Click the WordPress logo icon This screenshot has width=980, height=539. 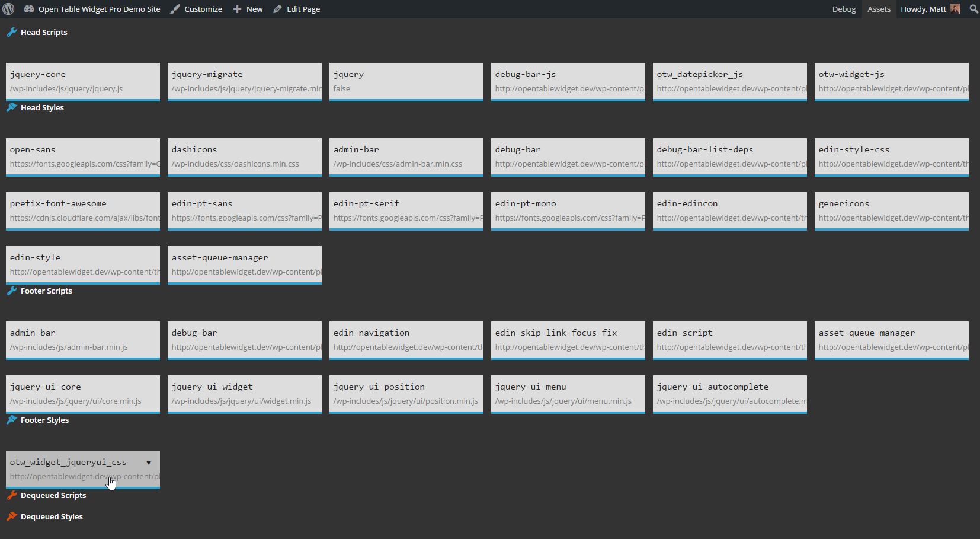coord(8,9)
